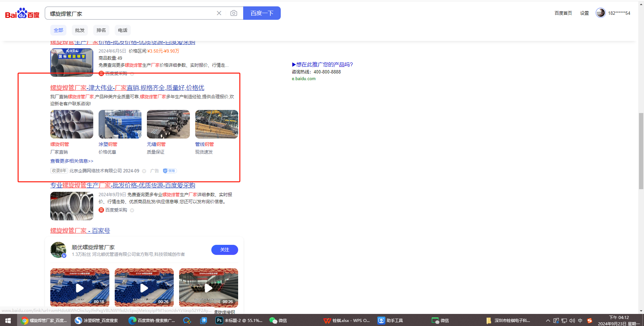This screenshot has height=326, width=644.
Task: Open the 顺优螺旋焊管厂家 account name
Action: click(x=93, y=247)
